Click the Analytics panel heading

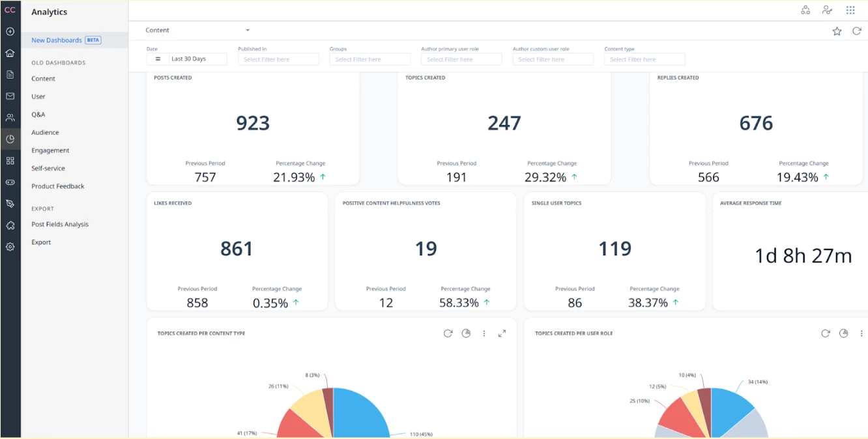(x=49, y=12)
